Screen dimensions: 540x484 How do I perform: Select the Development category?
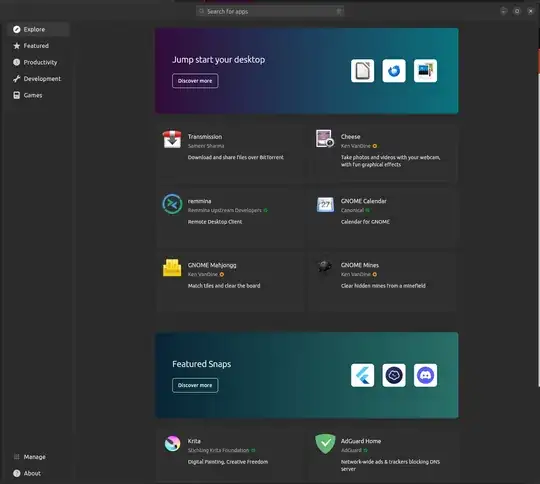tap(38, 79)
